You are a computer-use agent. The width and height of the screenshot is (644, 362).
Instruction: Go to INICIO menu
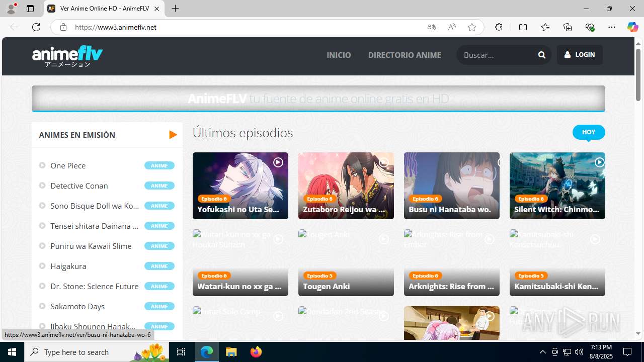339,55
